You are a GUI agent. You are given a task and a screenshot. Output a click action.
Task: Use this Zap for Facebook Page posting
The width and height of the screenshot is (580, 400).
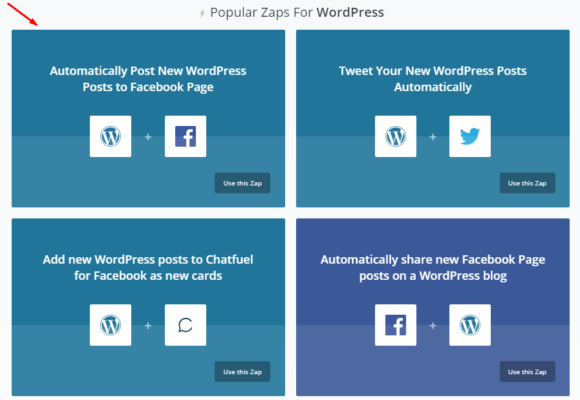click(242, 183)
